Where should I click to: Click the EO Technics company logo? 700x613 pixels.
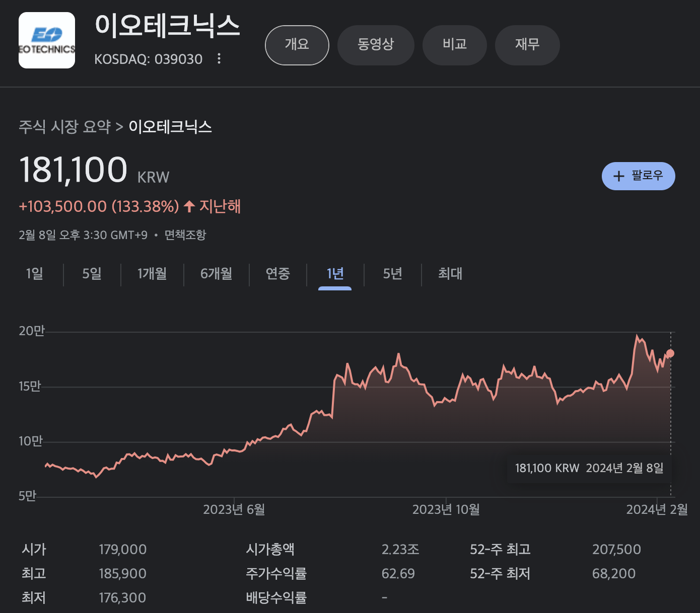tap(47, 40)
